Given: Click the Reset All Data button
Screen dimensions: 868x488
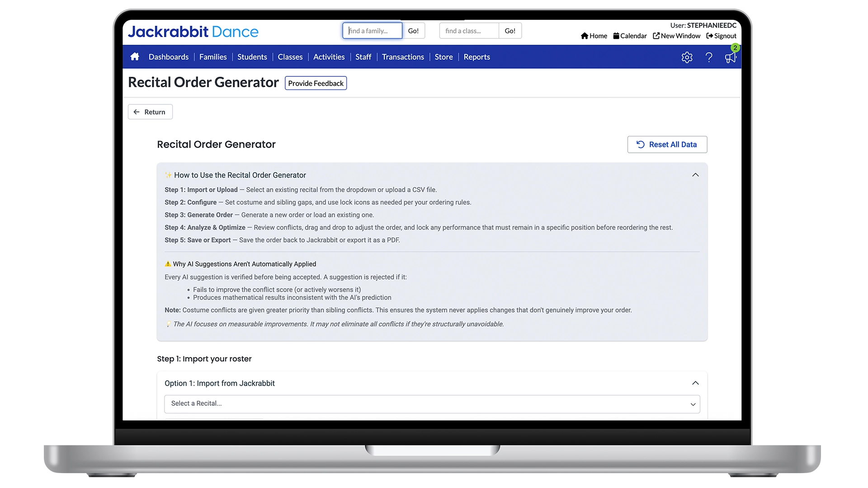Looking at the screenshot, I should tap(667, 145).
